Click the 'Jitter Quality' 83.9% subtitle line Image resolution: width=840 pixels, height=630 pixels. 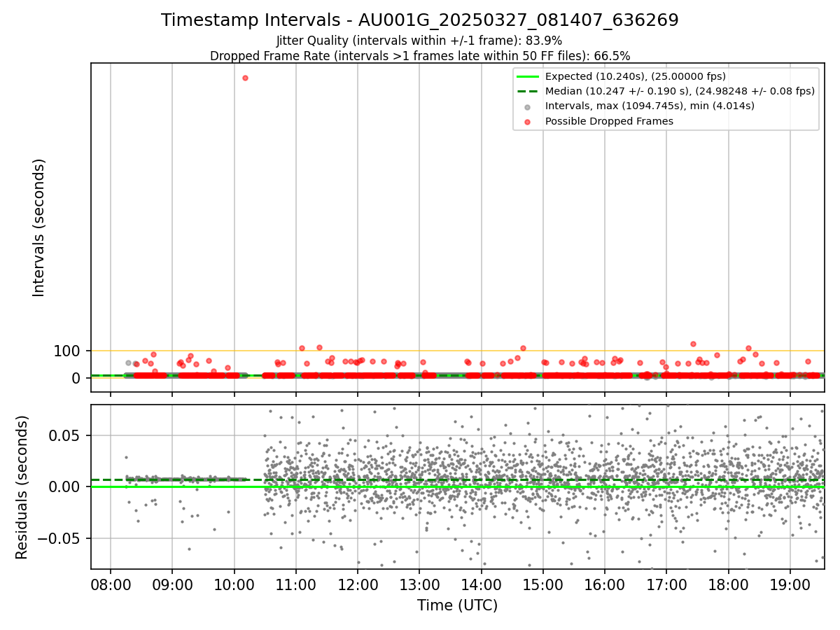click(x=419, y=41)
